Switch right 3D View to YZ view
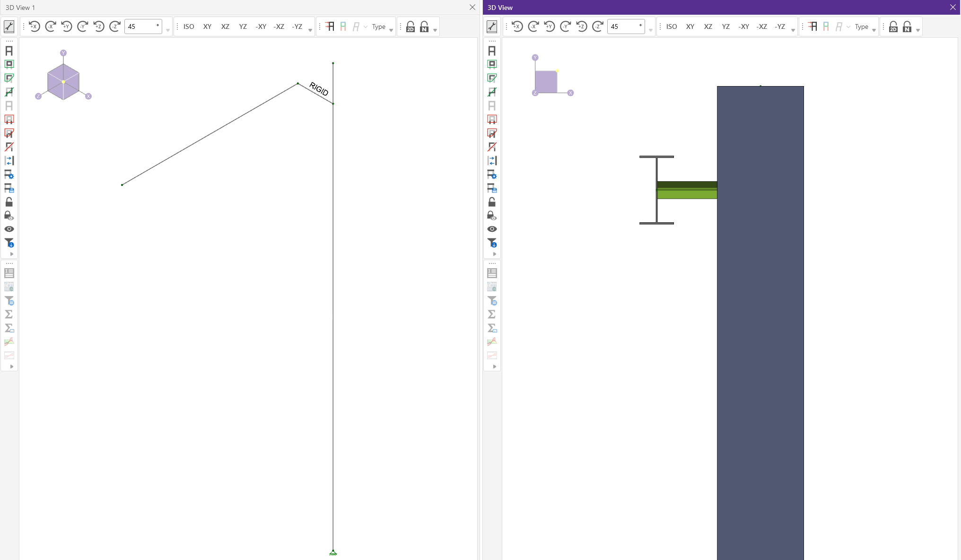 click(726, 26)
